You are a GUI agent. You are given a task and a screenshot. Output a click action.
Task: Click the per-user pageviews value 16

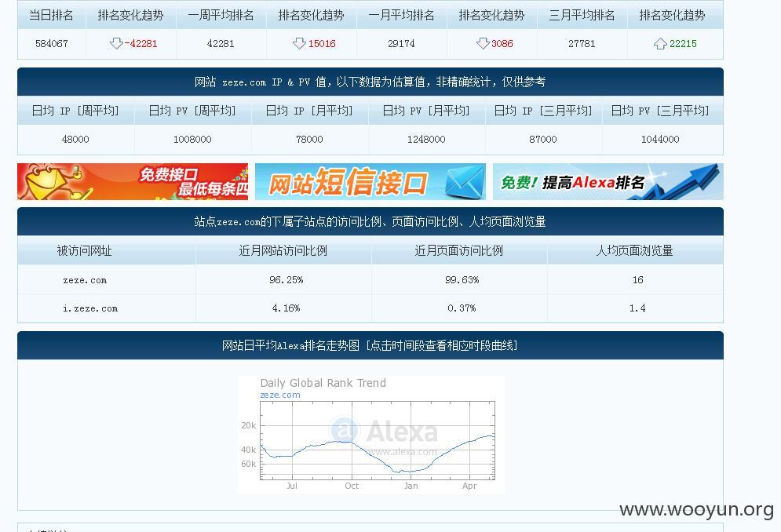tap(637, 280)
